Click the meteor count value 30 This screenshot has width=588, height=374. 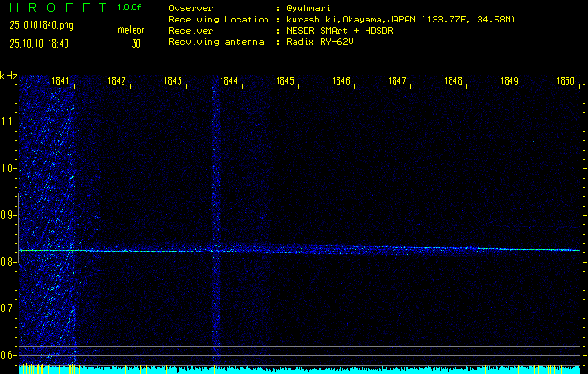coord(136,43)
